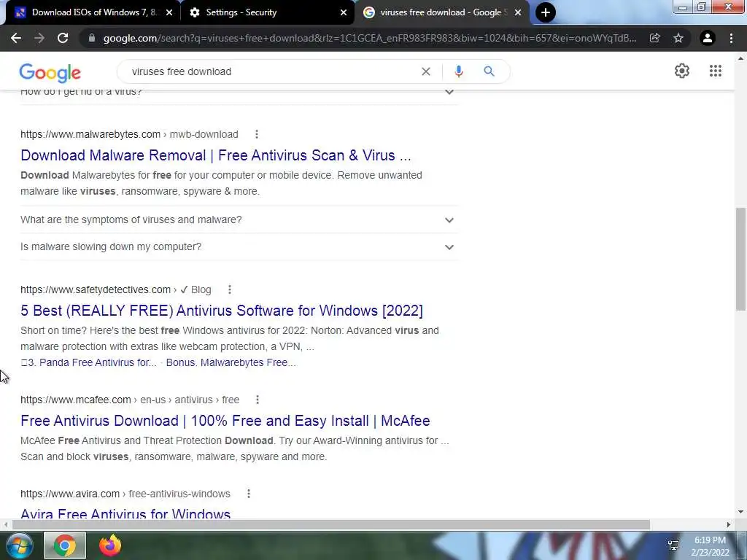Viewport: 747px width, 560px height.
Task: Click the mcafee.com result URL text
Action: point(130,400)
